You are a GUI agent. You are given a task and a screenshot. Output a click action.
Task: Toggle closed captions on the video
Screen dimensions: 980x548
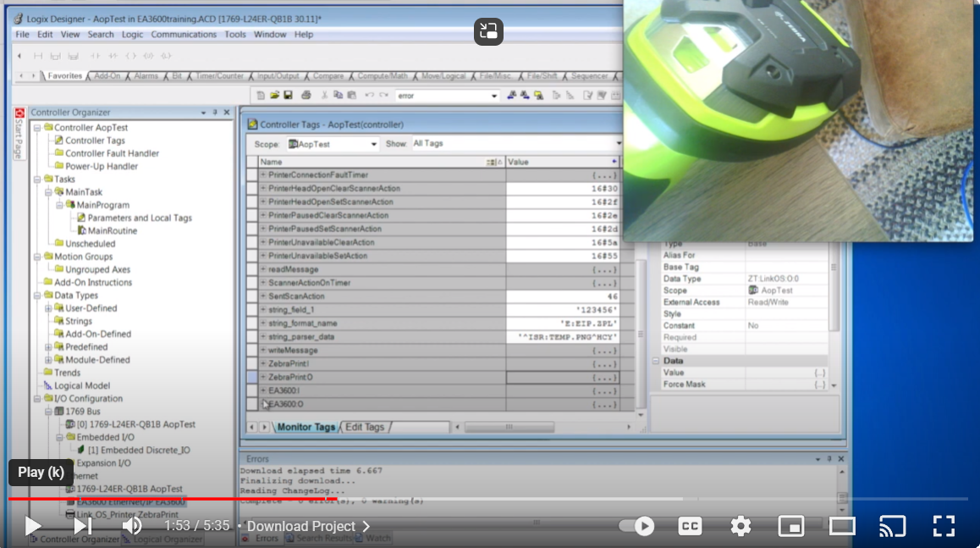(x=690, y=526)
